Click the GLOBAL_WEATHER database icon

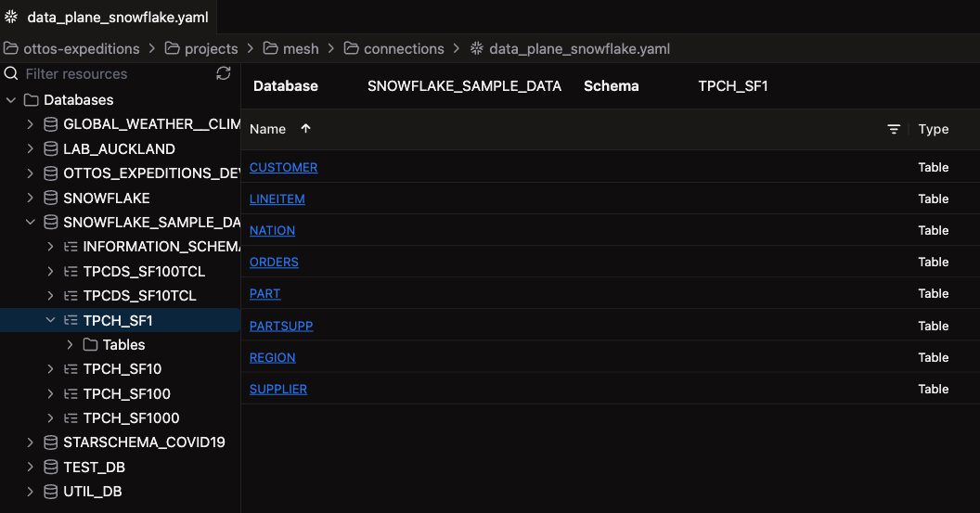tap(51, 124)
